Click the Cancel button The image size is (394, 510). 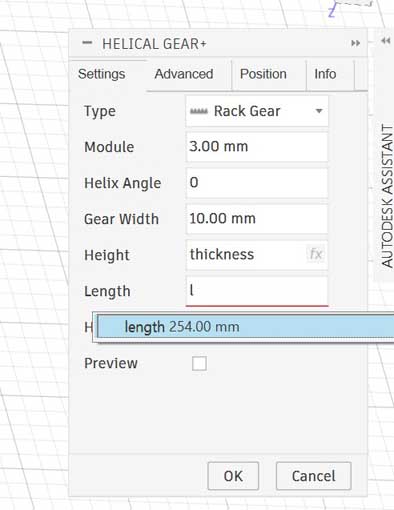point(313,476)
